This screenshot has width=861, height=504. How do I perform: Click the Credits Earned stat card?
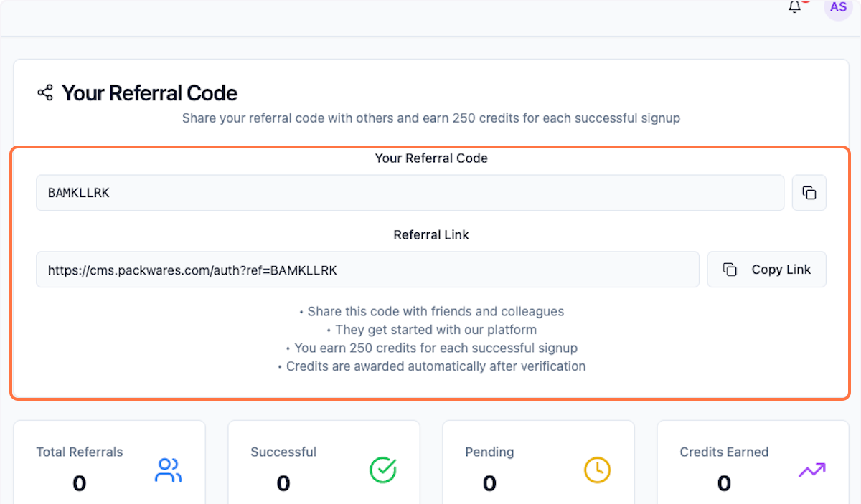click(x=753, y=466)
